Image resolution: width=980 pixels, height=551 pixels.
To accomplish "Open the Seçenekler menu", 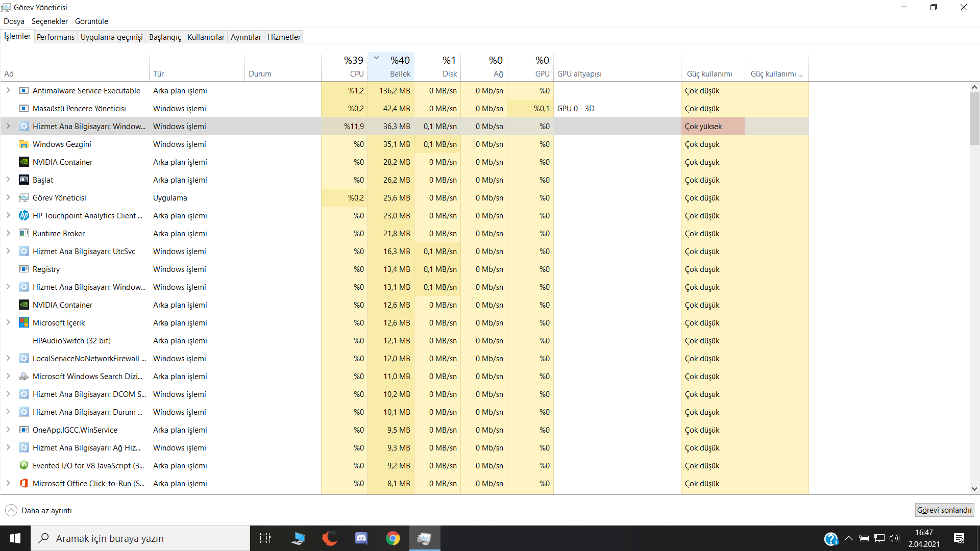I will point(50,21).
